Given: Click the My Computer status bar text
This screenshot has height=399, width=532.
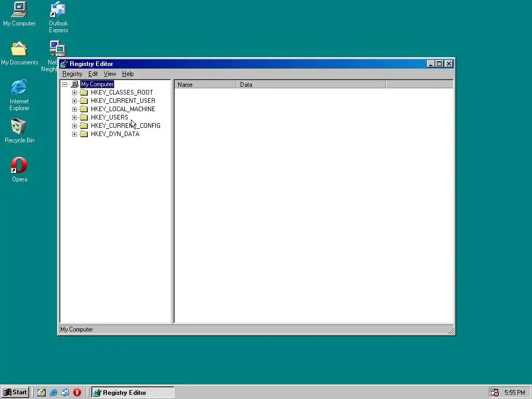Looking at the screenshot, I should 76,329.
